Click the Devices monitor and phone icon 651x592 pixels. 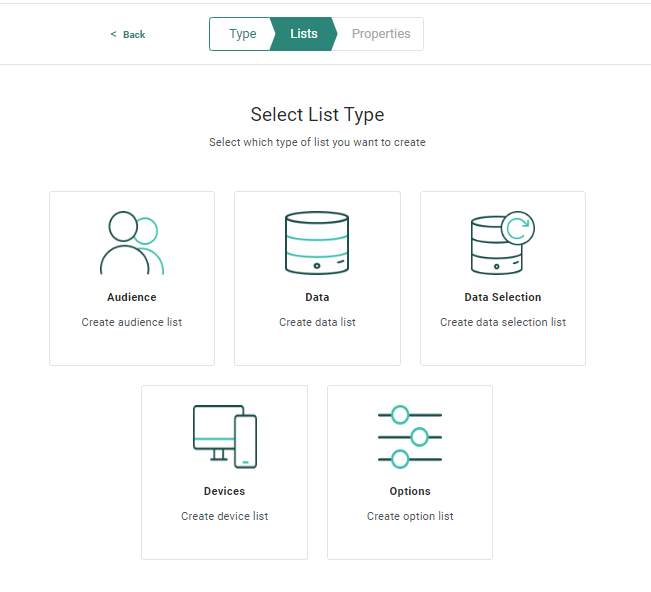(x=224, y=436)
